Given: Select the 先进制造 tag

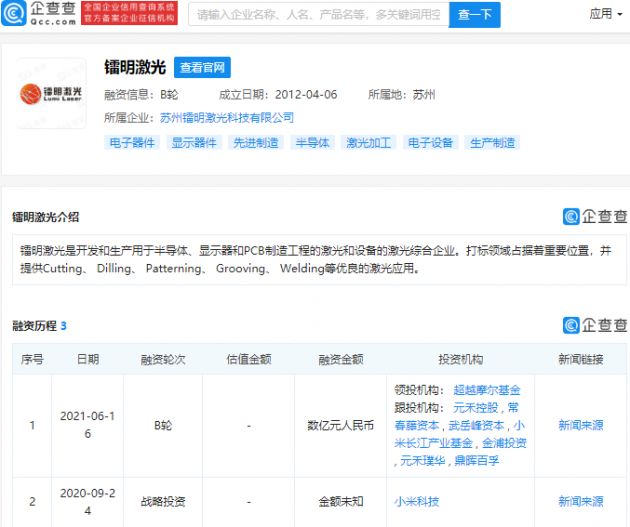Looking at the screenshot, I should [256, 143].
